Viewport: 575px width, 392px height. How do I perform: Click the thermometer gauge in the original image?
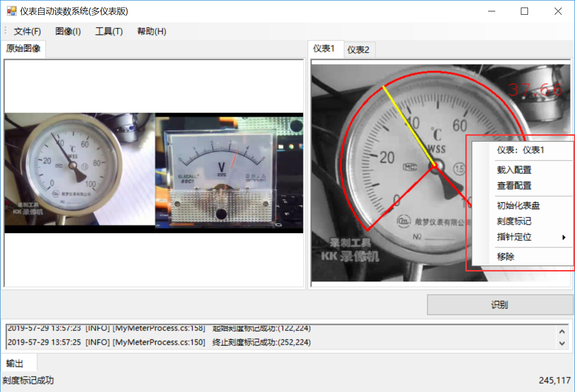click(x=72, y=165)
